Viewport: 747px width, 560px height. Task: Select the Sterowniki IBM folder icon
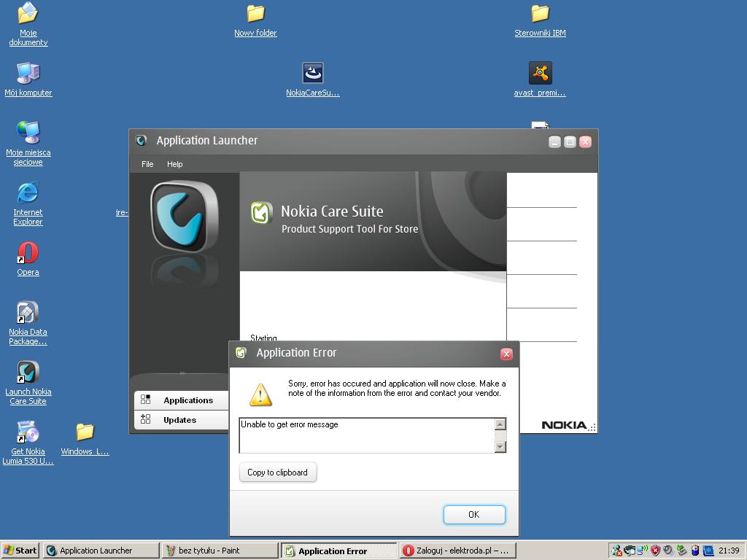point(540,20)
